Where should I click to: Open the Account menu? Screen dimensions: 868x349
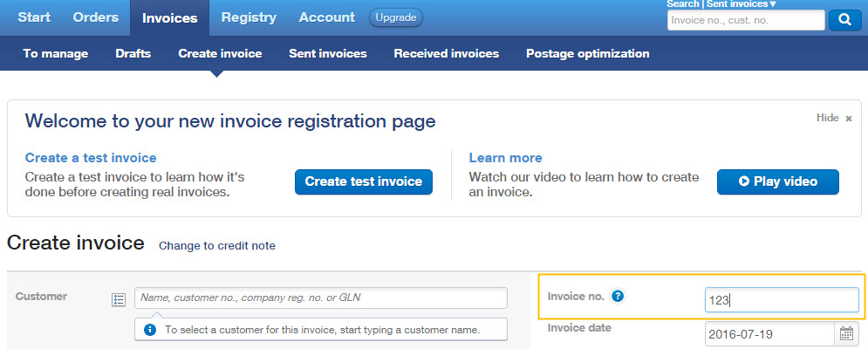(x=327, y=17)
